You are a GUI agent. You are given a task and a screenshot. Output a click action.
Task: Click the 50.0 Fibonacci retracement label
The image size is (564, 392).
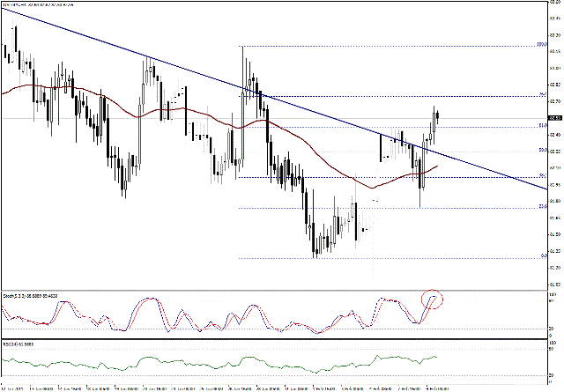click(x=540, y=151)
